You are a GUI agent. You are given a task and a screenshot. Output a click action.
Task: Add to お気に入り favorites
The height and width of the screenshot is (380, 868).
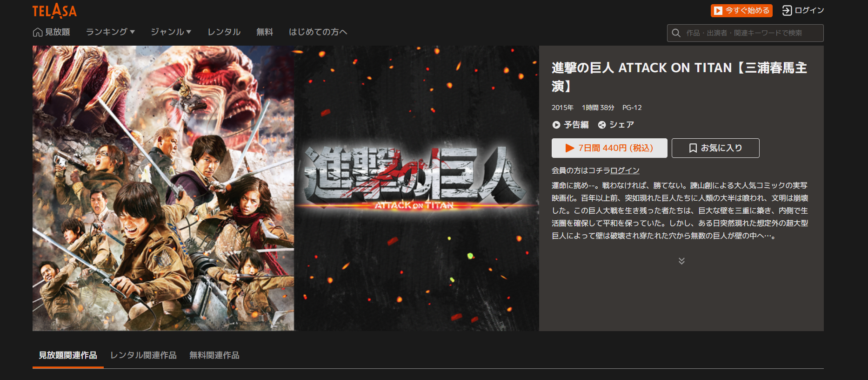point(715,148)
